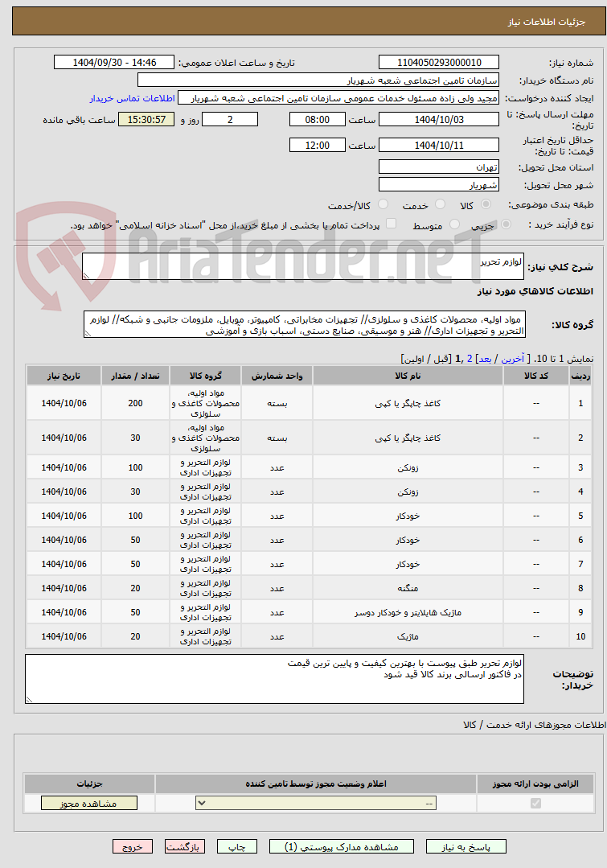The width and height of the screenshot is (607, 868).
Task: Click the ردیف column header
Action: (580, 376)
